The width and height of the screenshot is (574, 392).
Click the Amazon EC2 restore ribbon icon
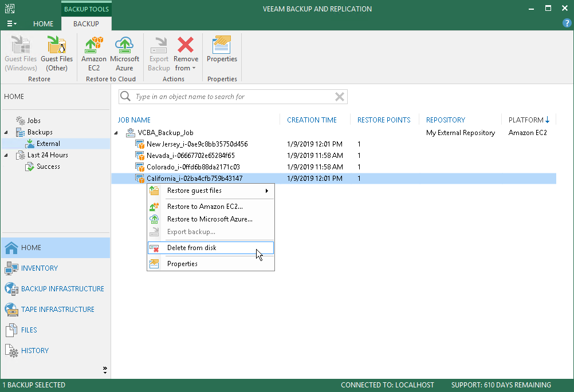tap(93, 53)
